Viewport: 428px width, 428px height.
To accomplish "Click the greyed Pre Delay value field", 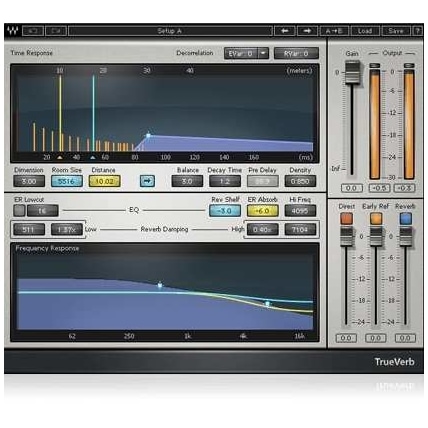I will click(x=263, y=181).
